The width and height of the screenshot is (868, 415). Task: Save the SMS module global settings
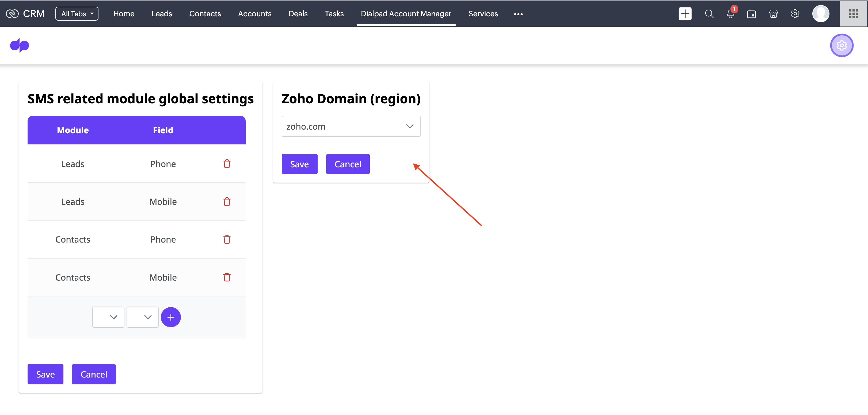tap(45, 374)
